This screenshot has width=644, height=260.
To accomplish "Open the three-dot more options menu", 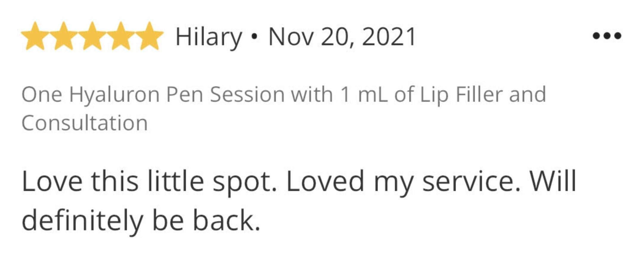I will (607, 36).
